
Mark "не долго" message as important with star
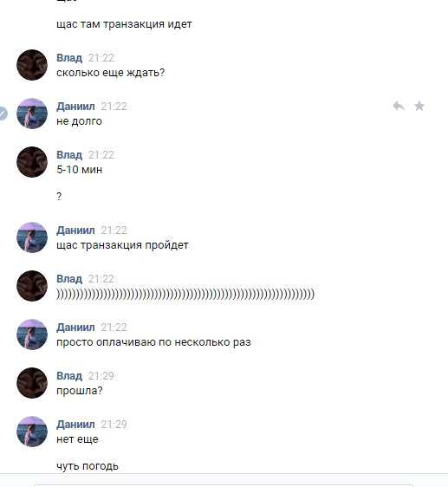tap(419, 107)
